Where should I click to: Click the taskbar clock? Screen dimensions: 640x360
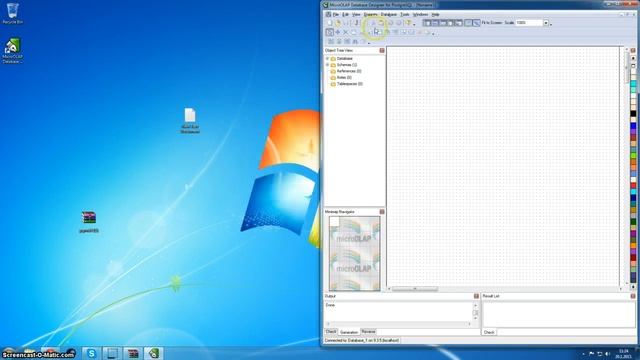623,353
